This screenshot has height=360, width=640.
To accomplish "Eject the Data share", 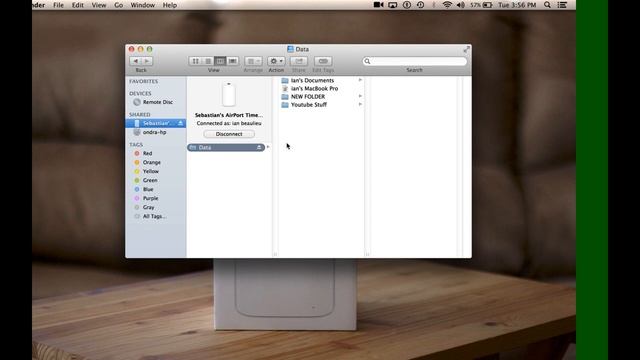I will point(259,147).
